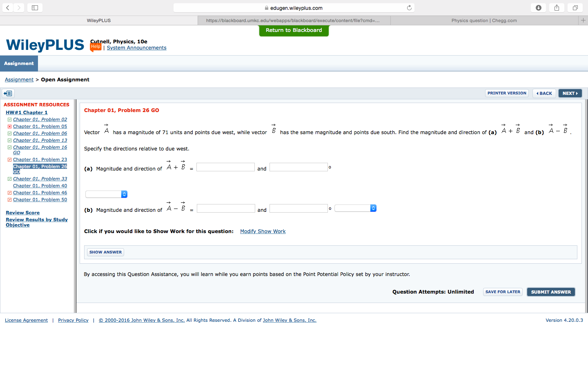Click Return to Blackboard
The image size is (588, 368).
pos(294,30)
